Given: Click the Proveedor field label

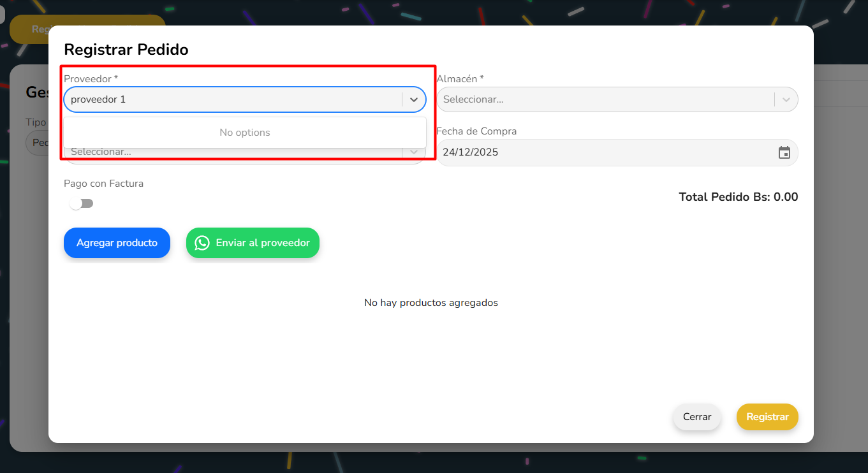Looking at the screenshot, I should tap(91, 79).
